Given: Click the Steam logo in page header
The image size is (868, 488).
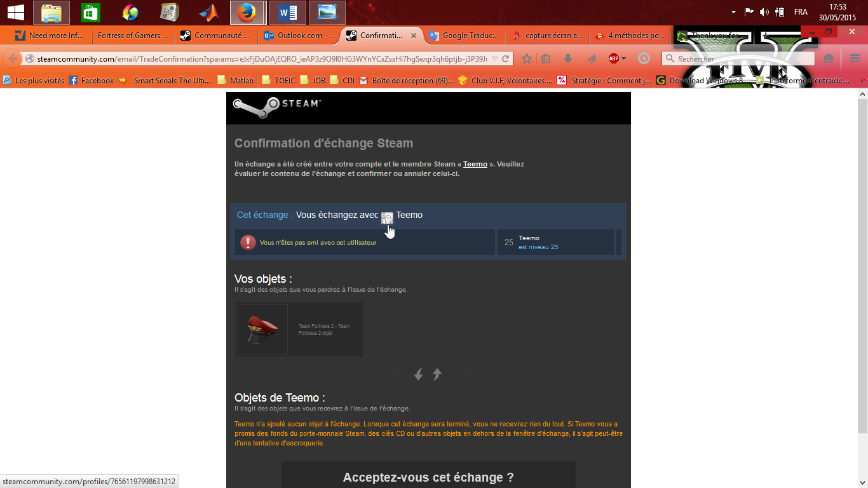Looking at the screenshot, I should coord(276,107).
